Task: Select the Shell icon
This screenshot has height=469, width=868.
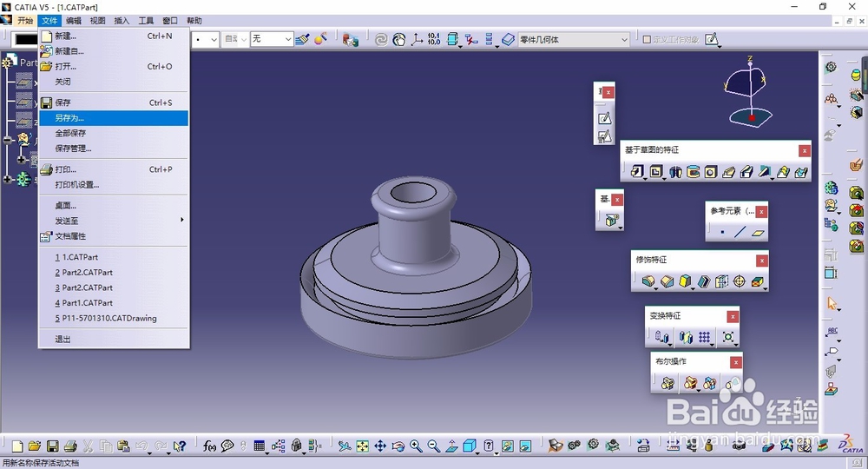Action: pyautogui.click(x=704, y=282)
